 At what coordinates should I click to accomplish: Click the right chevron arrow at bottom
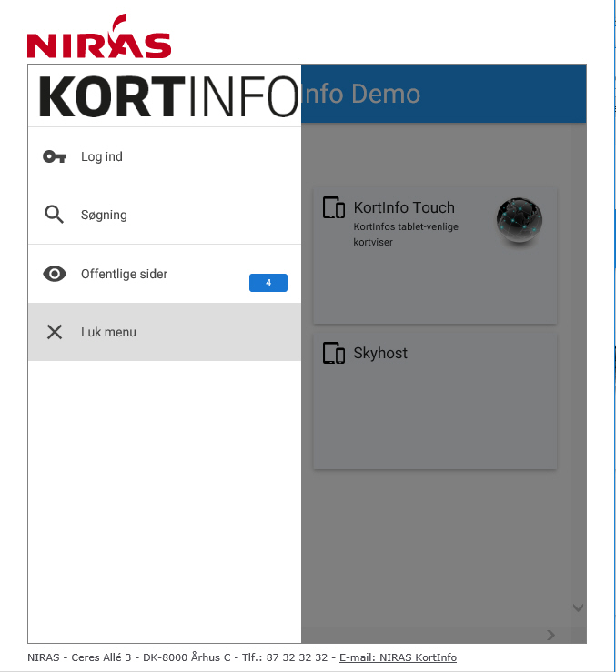(x=551, y=635)
